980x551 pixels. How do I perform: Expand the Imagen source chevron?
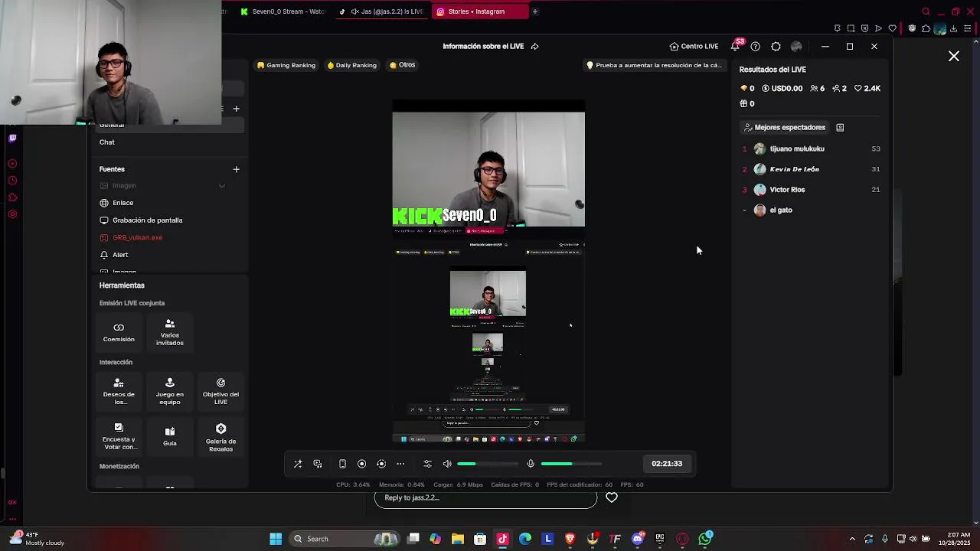[222, 186]
